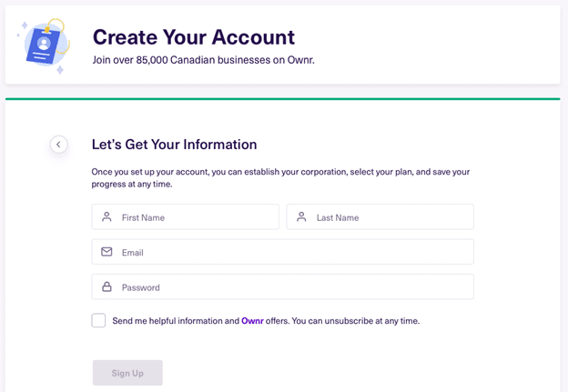Go back using the left chevron button

tap(58, 145)
